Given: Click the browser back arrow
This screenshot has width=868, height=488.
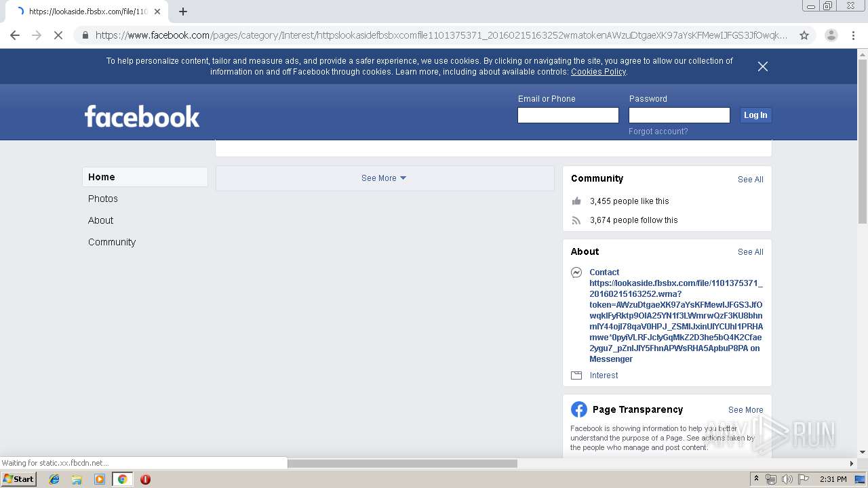Looking at the screenshot, I should (15, 35).
